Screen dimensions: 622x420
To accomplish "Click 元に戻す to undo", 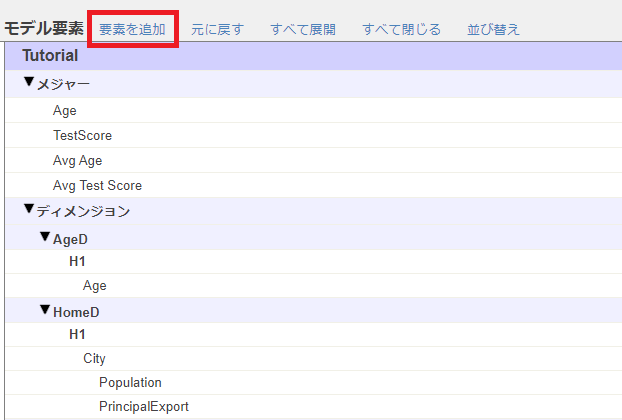I will point(217,29).
